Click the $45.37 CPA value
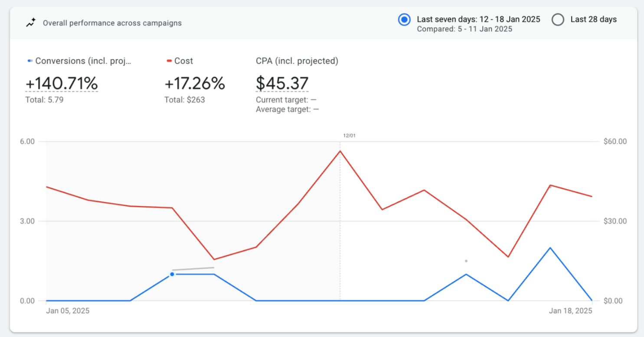644x337 pixels. pyautogui.click(x=282, y=83)
